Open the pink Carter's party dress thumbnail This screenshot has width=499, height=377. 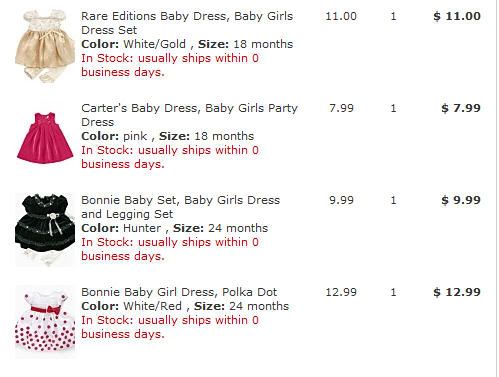point(45,138)
